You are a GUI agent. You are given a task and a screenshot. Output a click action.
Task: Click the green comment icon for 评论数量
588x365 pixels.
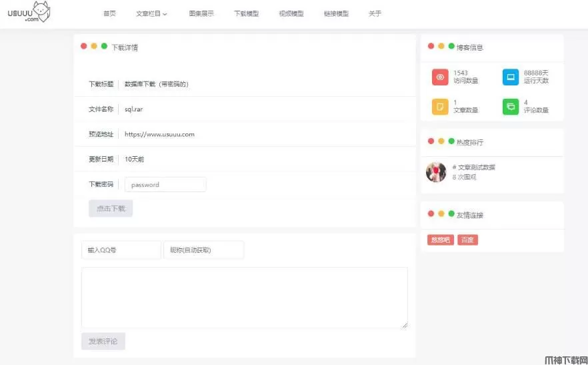511,107
